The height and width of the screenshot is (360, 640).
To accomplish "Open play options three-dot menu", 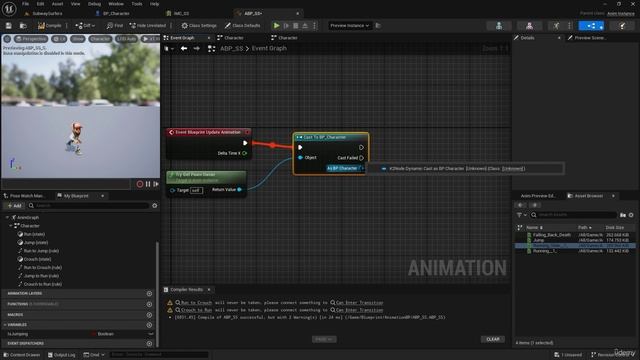I will pos(314,26).
